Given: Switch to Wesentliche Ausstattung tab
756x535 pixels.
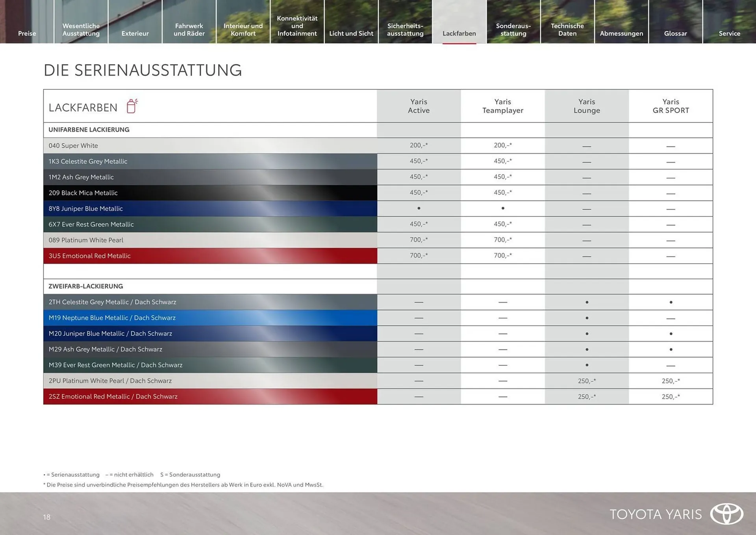Looking at the screenshot, I should pyautogui.click(x=81, y=30).
